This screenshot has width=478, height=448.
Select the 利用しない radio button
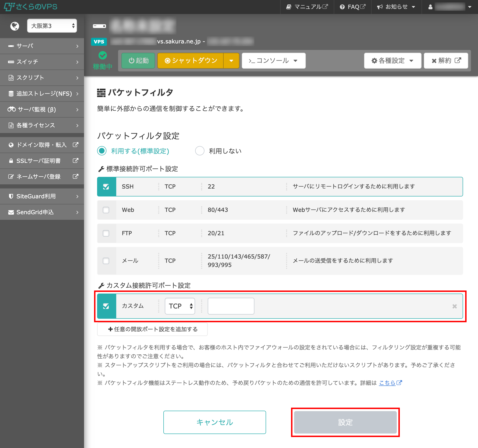click(200, 151)
